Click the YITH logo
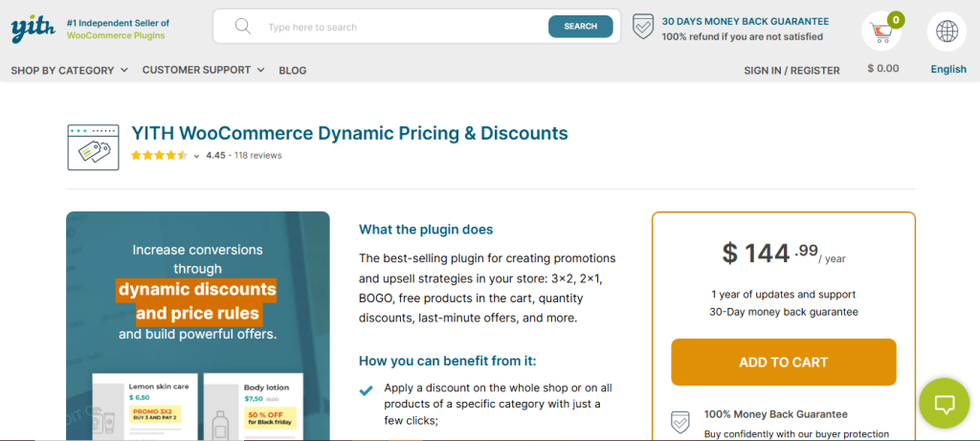This screenshot has width=980, height=441. [33, 29]
